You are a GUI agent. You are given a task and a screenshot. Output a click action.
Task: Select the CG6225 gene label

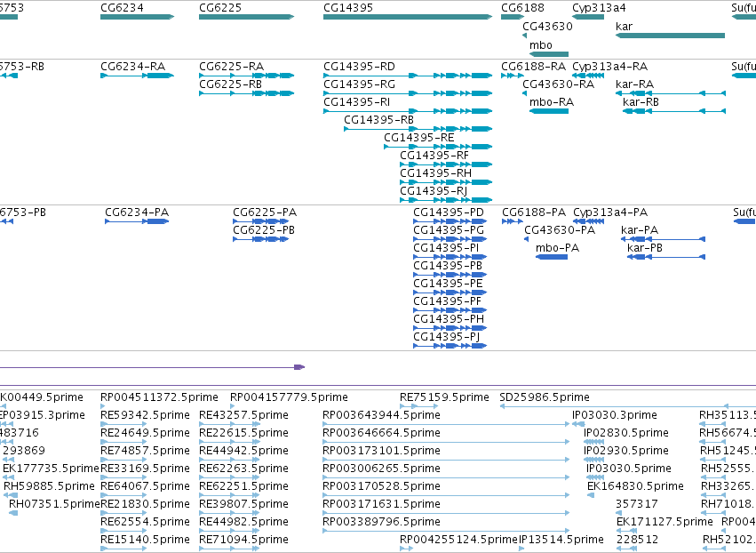click(x=220, y=8)
